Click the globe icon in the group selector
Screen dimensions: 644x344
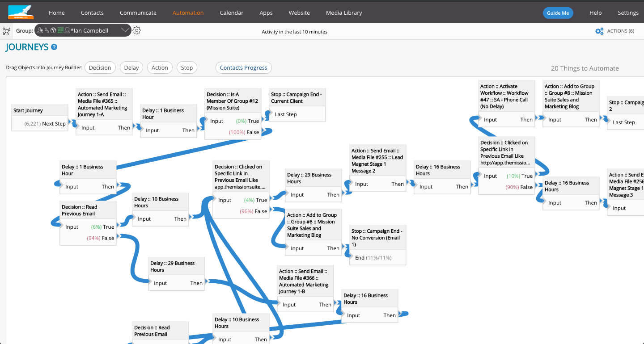pos(53,30)
